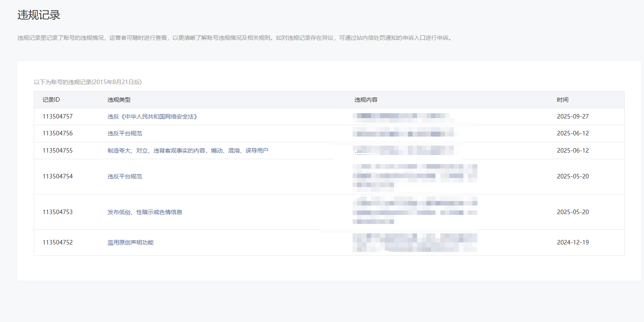Viewport: 644px width, 322px height.
Task: Click the date 2025-09-27
Action: click(x=573, y=116)
